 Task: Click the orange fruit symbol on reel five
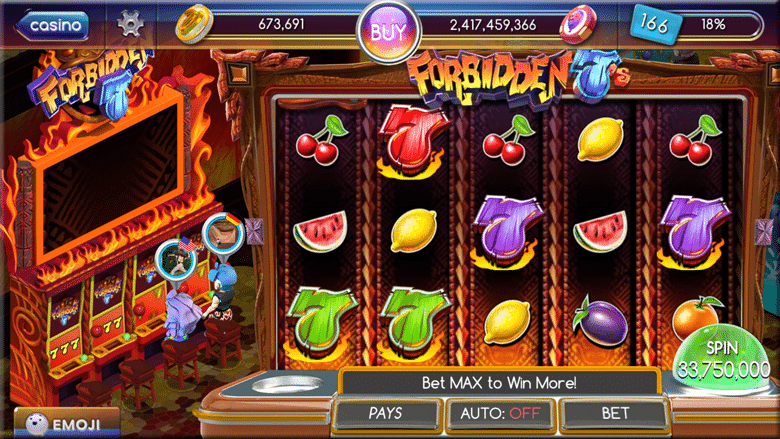696,317
